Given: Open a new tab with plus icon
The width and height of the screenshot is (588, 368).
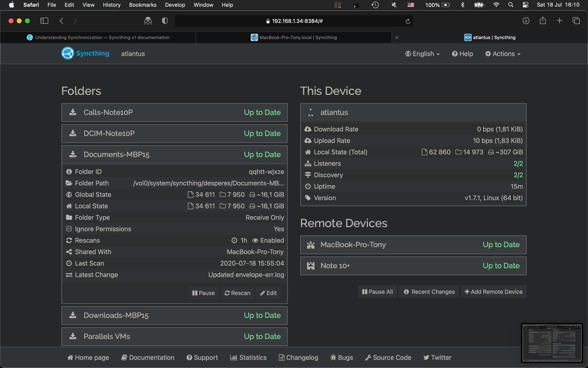Looking at the screenshot, I should [x=559, y=21].
